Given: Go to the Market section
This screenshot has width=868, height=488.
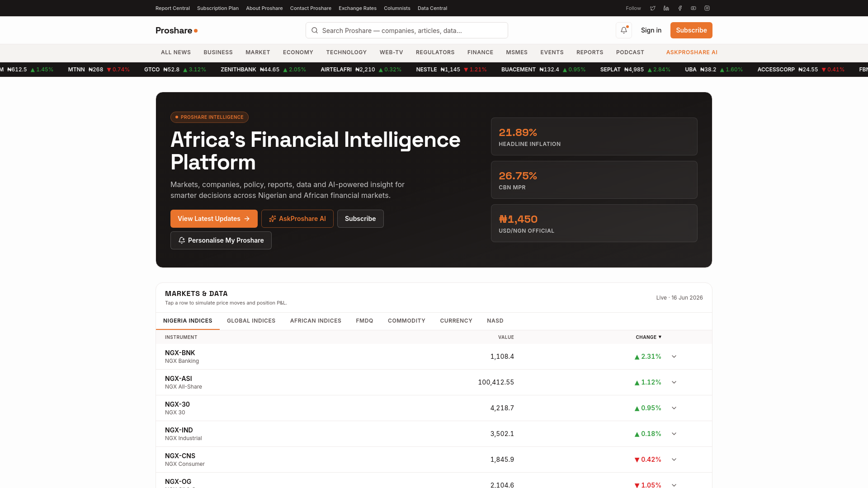Looking at the screenshot, I should coord(258,52).
